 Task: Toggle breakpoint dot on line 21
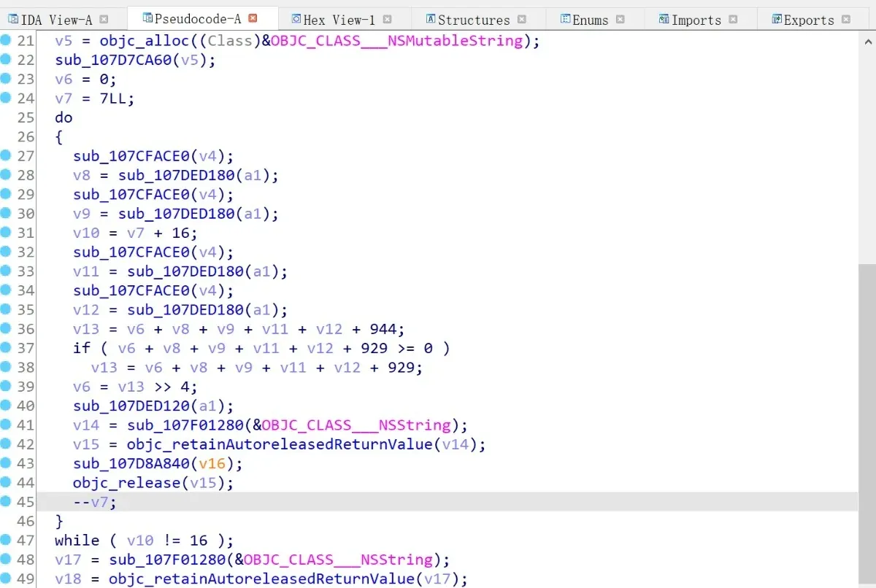click(7, 39)
